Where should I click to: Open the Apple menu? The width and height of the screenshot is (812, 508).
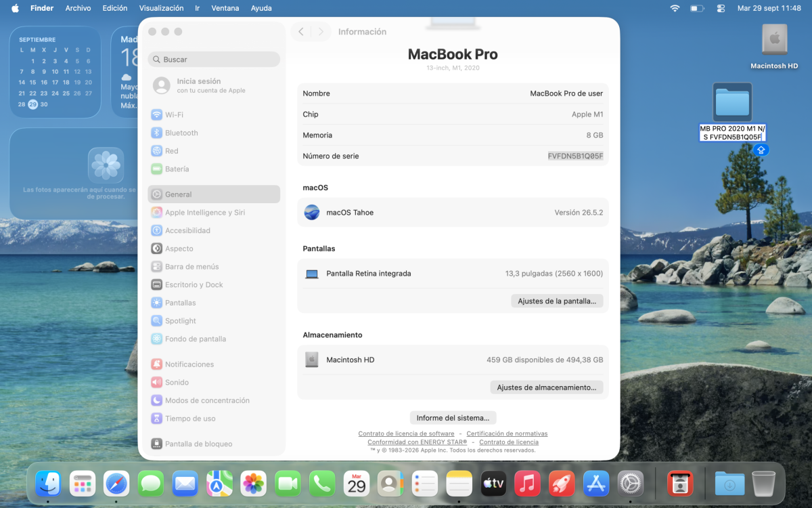15,8
